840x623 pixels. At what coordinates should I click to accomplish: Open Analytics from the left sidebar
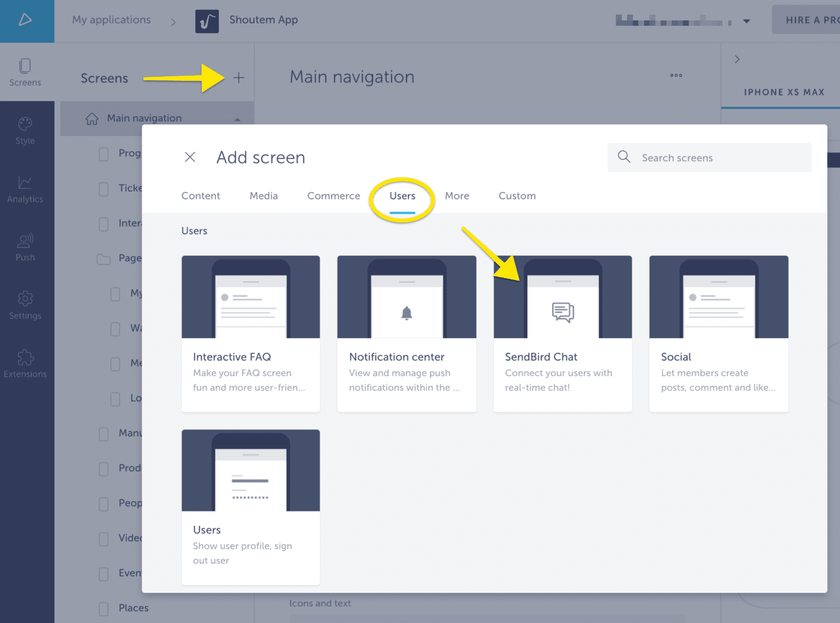point(25,188)
